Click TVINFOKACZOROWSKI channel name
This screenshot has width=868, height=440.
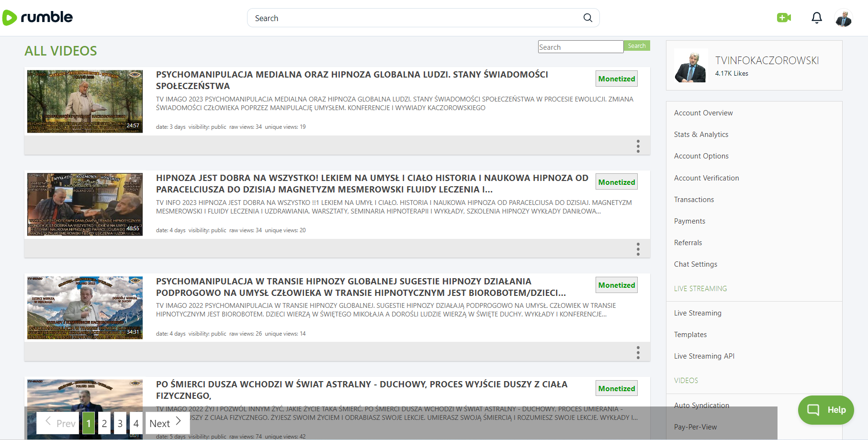pyautogui.click(x=767, y=60)
